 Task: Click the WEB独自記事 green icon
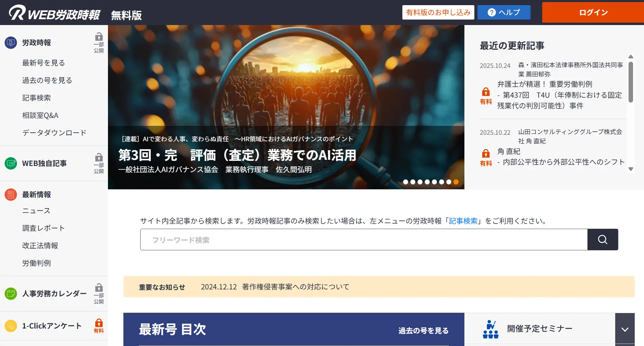11,163
